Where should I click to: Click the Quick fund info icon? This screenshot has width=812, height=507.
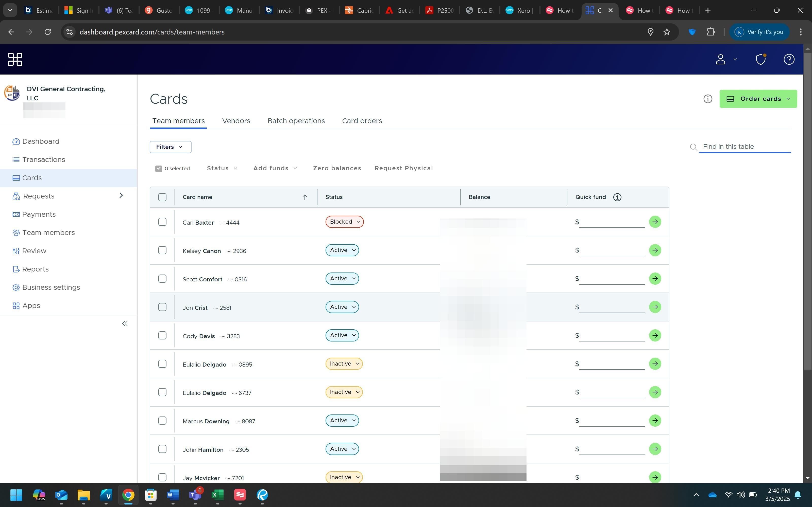617,197
